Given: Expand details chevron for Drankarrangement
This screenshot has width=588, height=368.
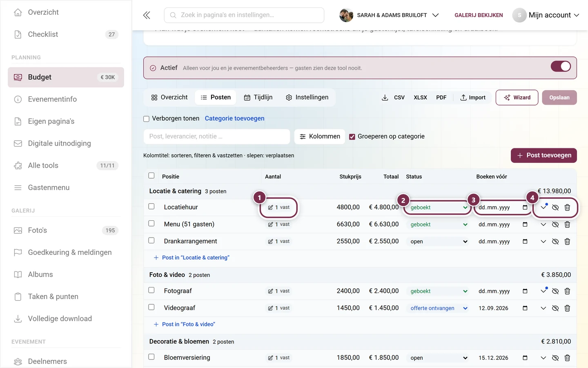Looking at the screenshot, I should 543,241.
